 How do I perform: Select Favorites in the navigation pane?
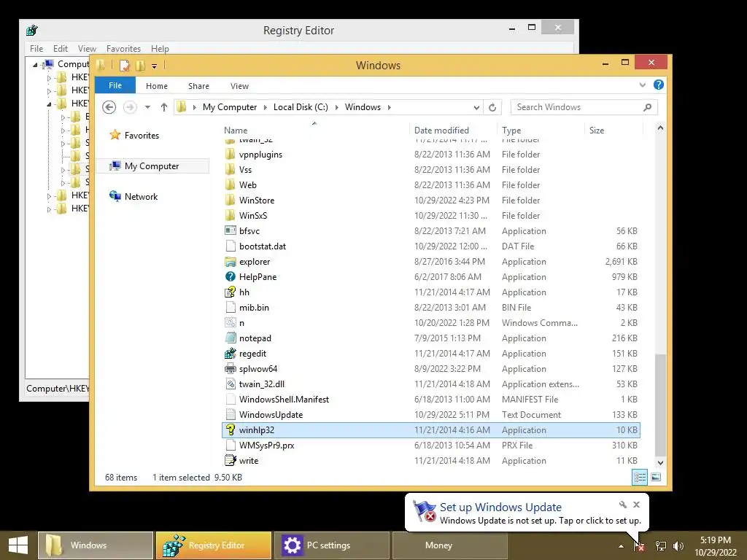tap(142, 135)
